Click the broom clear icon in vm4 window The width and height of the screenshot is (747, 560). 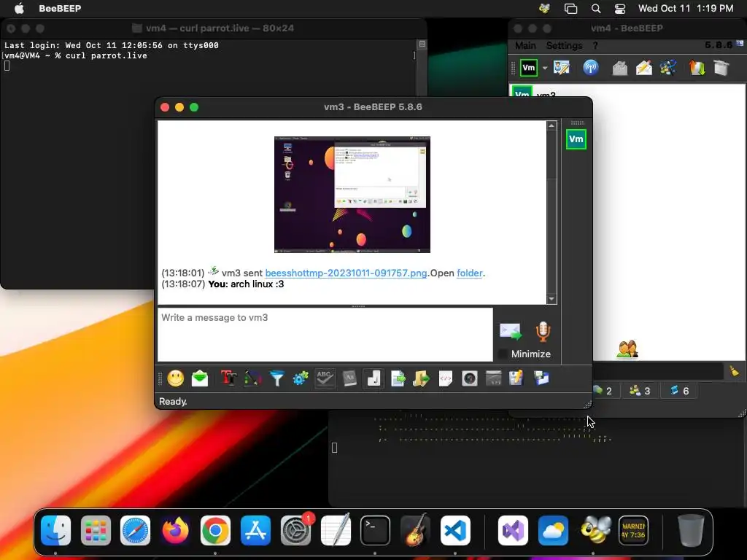[x=734, y=371]
